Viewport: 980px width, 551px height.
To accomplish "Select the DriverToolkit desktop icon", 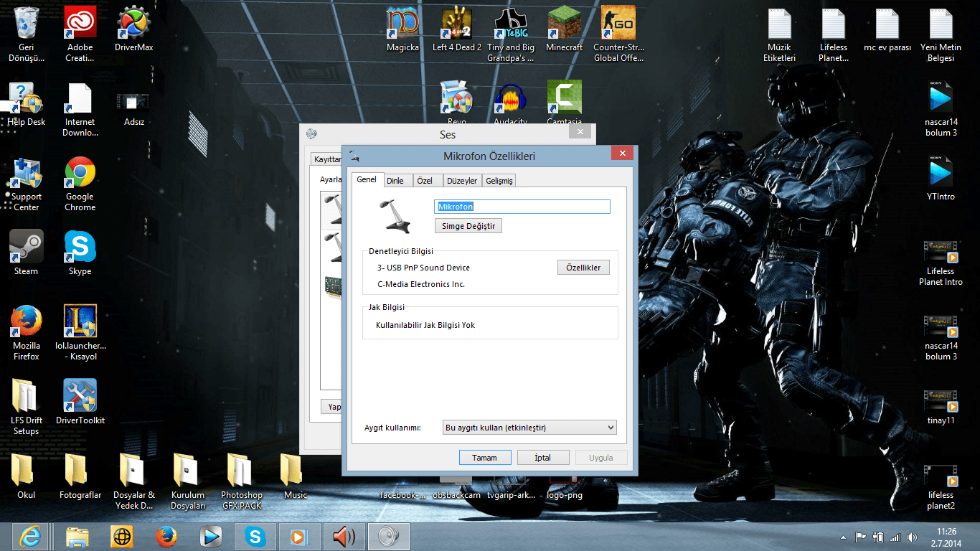I will (80, 402).
